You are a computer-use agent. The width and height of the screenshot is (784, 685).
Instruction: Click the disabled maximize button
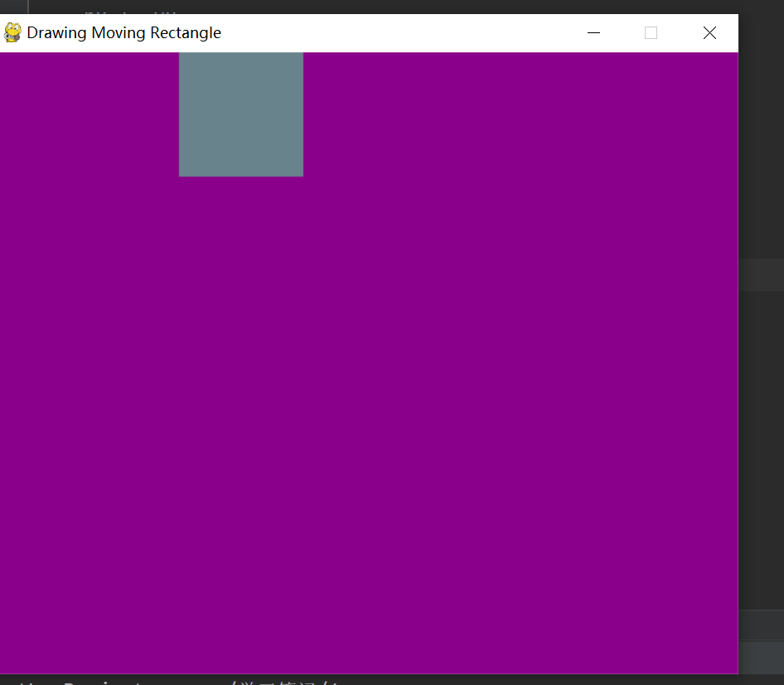(651, 33)
